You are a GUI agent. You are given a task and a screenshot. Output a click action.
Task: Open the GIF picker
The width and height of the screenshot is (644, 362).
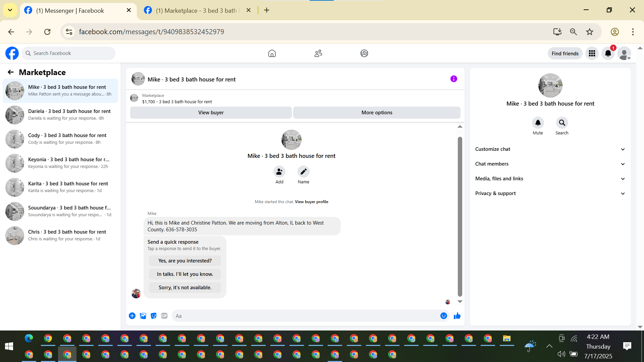pos(164,316)
